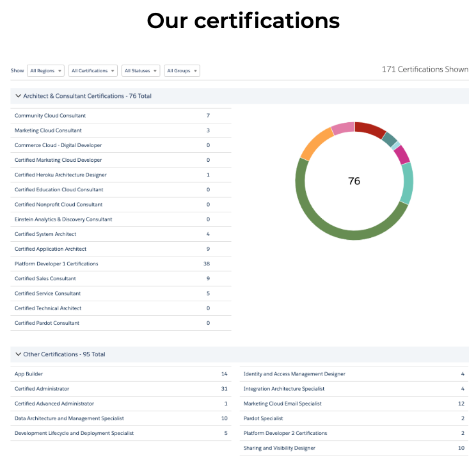Image resolution: width=476 pixels, height=458 pixels.
Task: Select Marketing Cloud Email Specialist row
Action: click(354, 404)
